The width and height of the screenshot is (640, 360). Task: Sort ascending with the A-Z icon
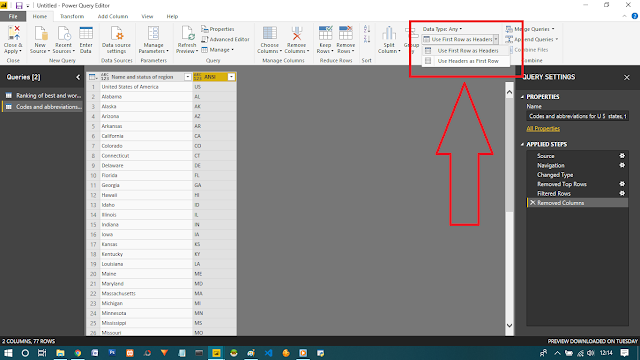[x=367, y=29]
